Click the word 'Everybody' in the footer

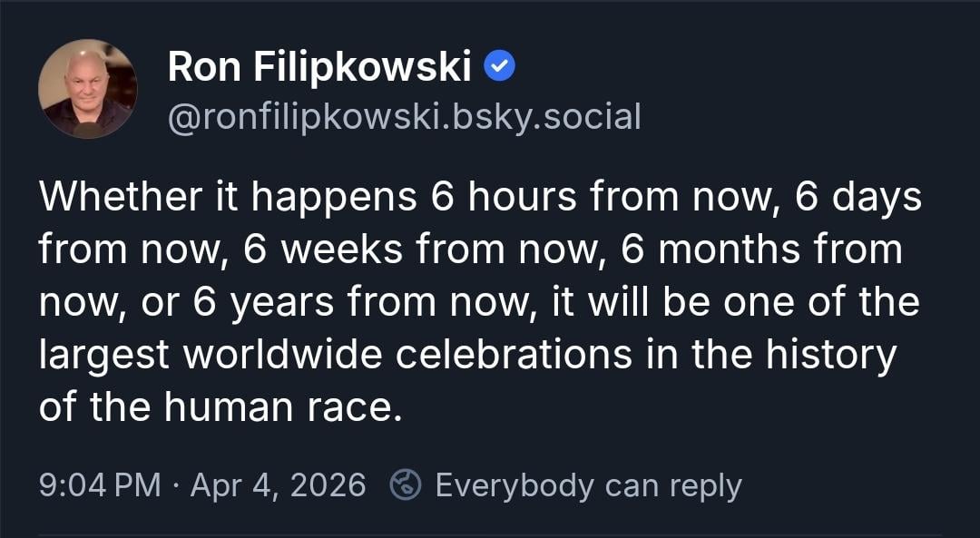click(514, 485)
